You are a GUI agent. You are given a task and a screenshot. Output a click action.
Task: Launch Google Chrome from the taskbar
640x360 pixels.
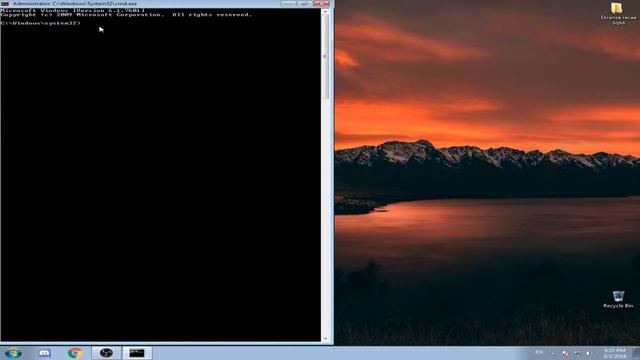(76, 353)
